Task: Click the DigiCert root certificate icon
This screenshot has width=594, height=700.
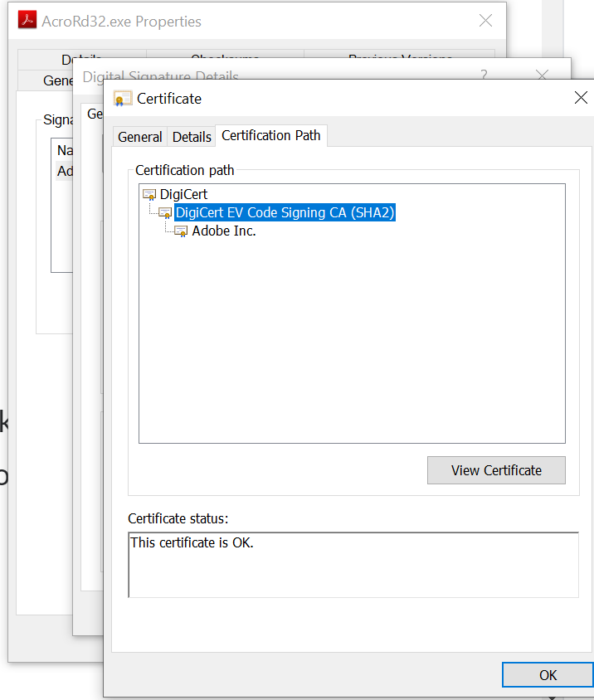Action: click(149, 195)
